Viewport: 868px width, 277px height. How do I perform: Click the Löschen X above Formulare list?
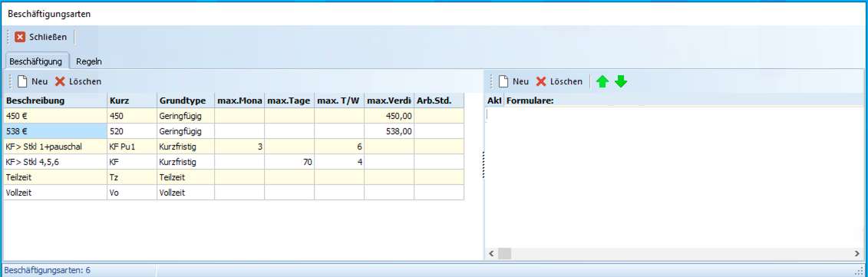pyautogui.click(x=541, y=81)
